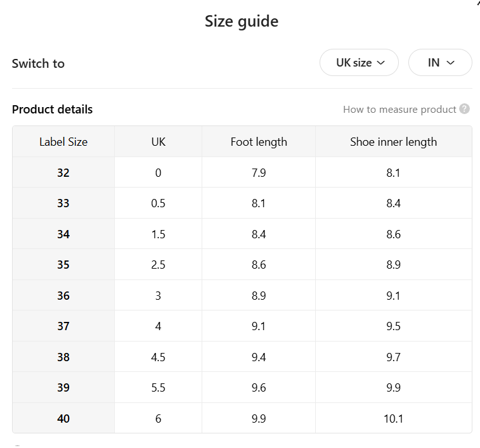The image size is (480, 448).
Task: Select label size 39 cell
Action: pyautogui.click(x=63, y=387)
